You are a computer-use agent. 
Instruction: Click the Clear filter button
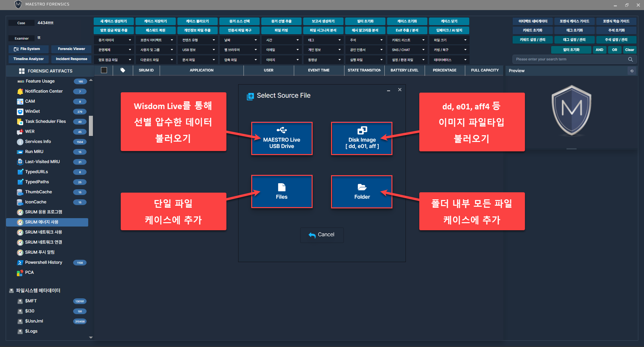click(630, 50)
